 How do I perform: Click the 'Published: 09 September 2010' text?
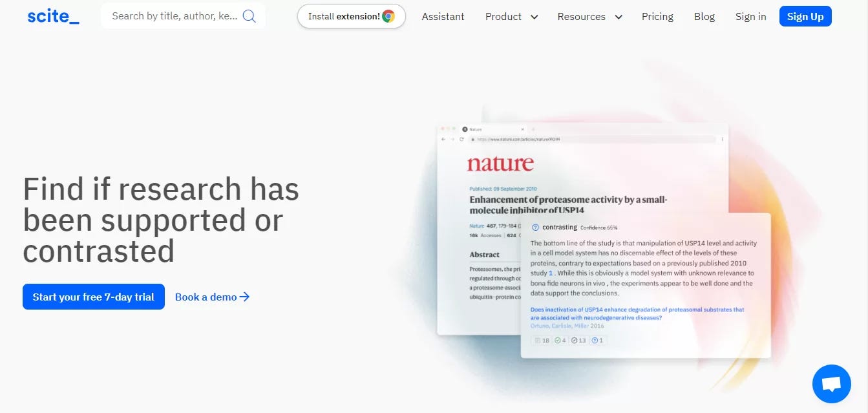503,189
